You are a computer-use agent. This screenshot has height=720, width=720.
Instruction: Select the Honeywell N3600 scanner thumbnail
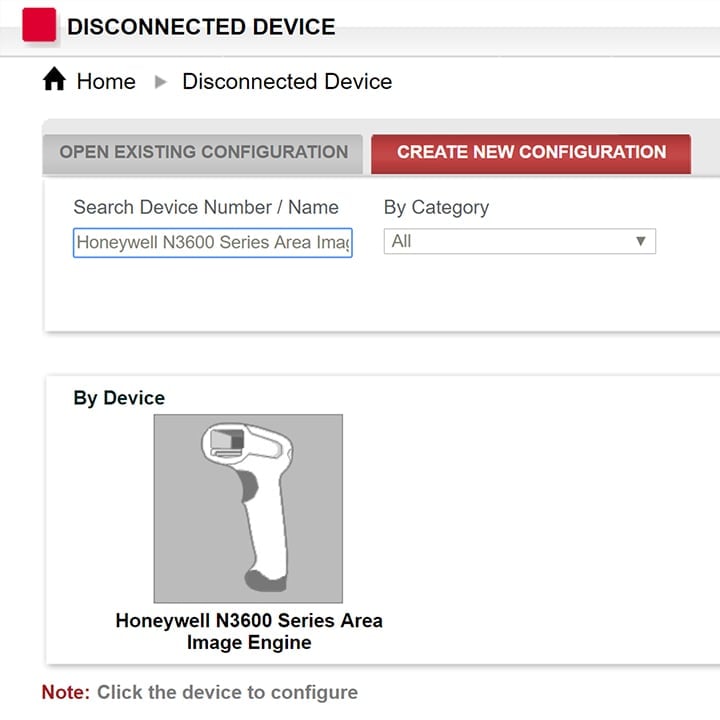pos(248,508)
